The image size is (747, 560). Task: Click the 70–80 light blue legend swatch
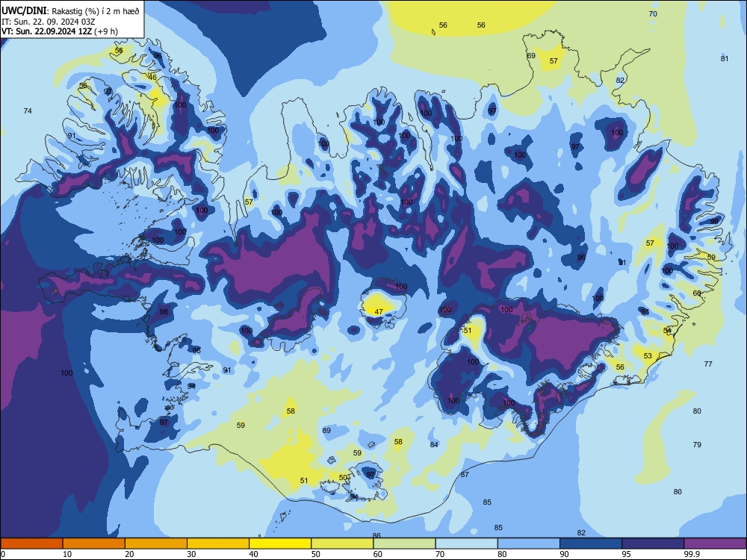click(x=466, y=544)
